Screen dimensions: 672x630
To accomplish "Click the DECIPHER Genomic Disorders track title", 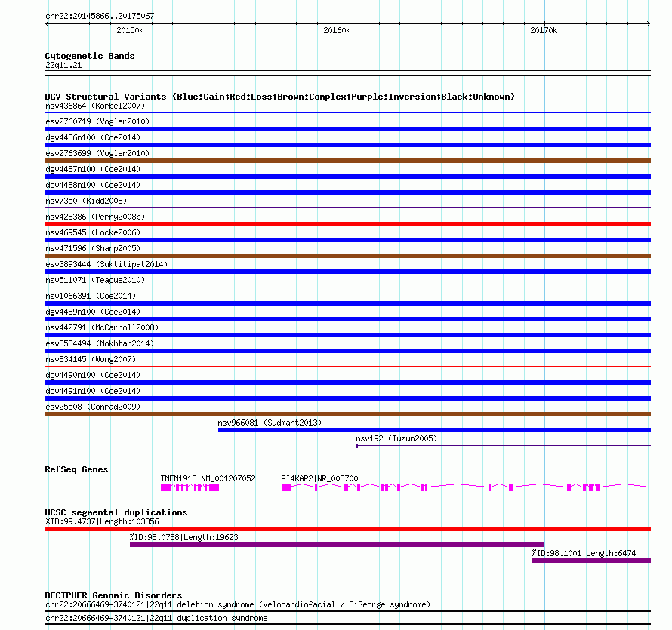I will [x=113, y=595].
